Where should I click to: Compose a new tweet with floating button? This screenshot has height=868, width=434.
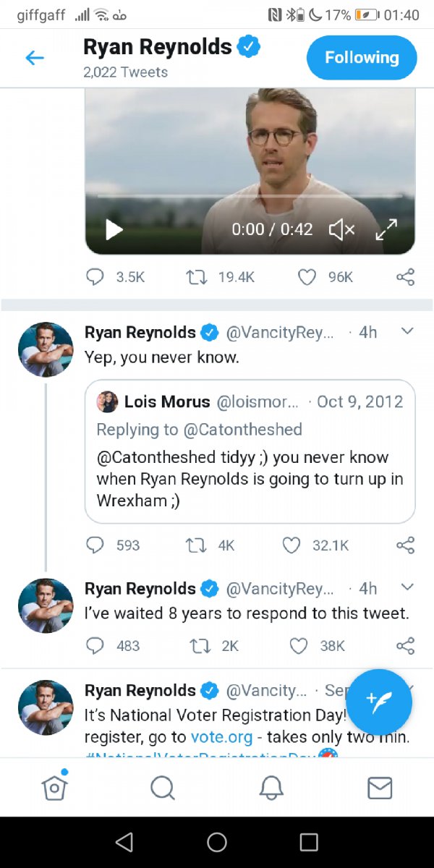pyautogui.click(x=379, y=702)
